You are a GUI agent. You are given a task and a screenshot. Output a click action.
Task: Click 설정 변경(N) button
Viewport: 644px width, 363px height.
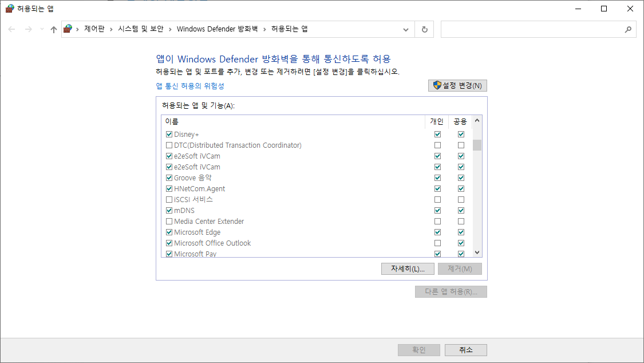coord(457,85)
